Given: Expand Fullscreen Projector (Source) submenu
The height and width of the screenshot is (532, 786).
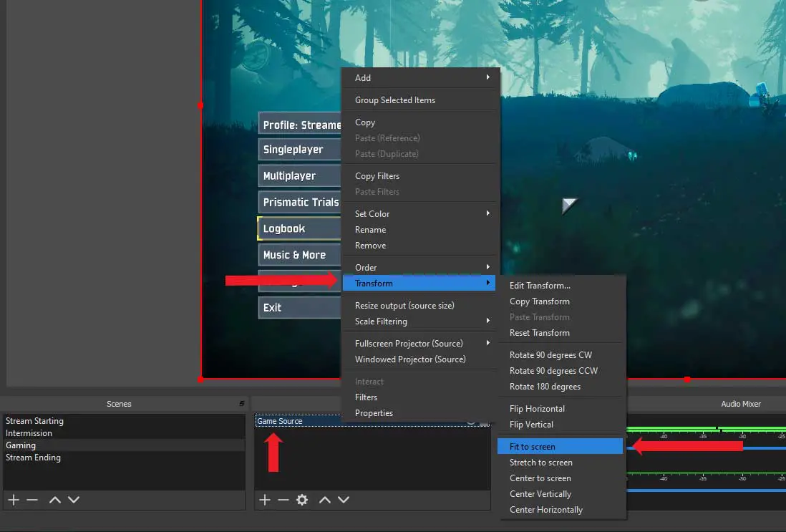Looking at the screenshot, I should [x=420, y=344].
